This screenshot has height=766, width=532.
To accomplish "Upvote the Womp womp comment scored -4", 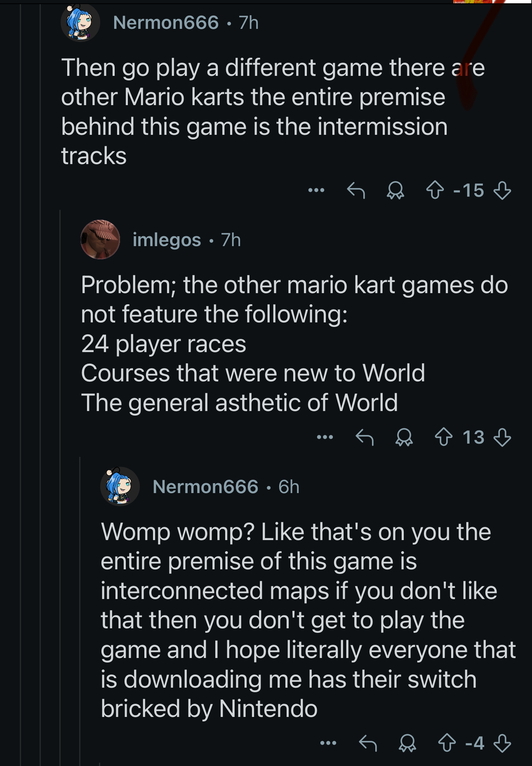I will point(447,743).
